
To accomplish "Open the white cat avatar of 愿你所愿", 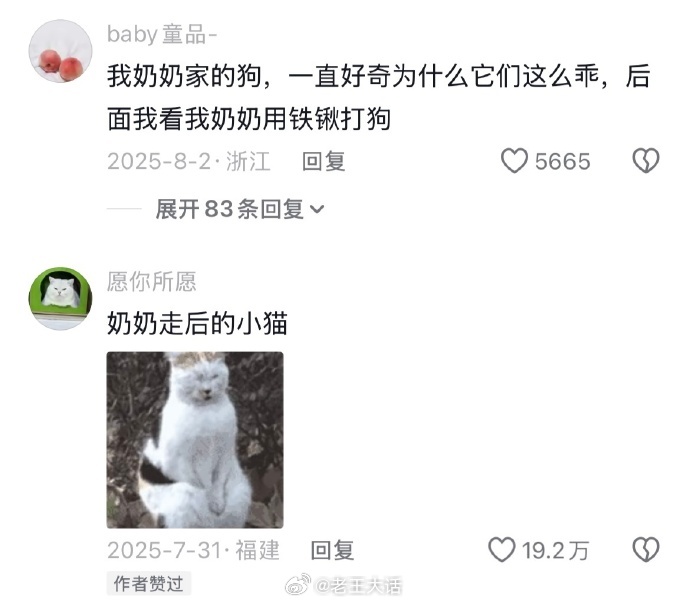I will pyautogui.click(x=60, y=298).
